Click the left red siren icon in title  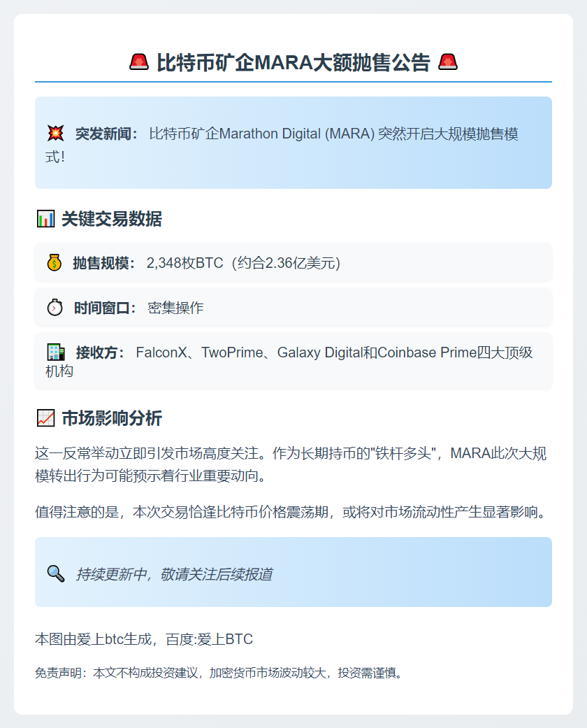[x=139, y=62]
